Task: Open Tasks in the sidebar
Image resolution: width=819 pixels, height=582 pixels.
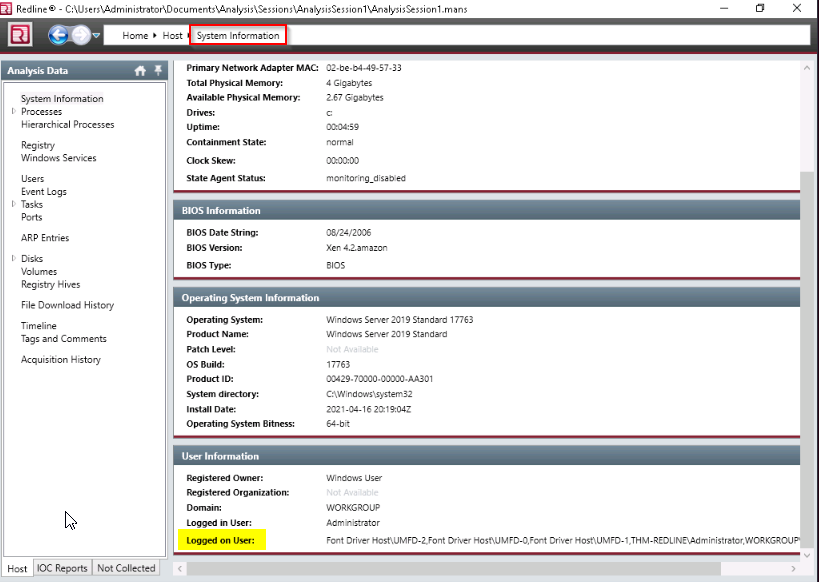Action: [x=32, y=204]
